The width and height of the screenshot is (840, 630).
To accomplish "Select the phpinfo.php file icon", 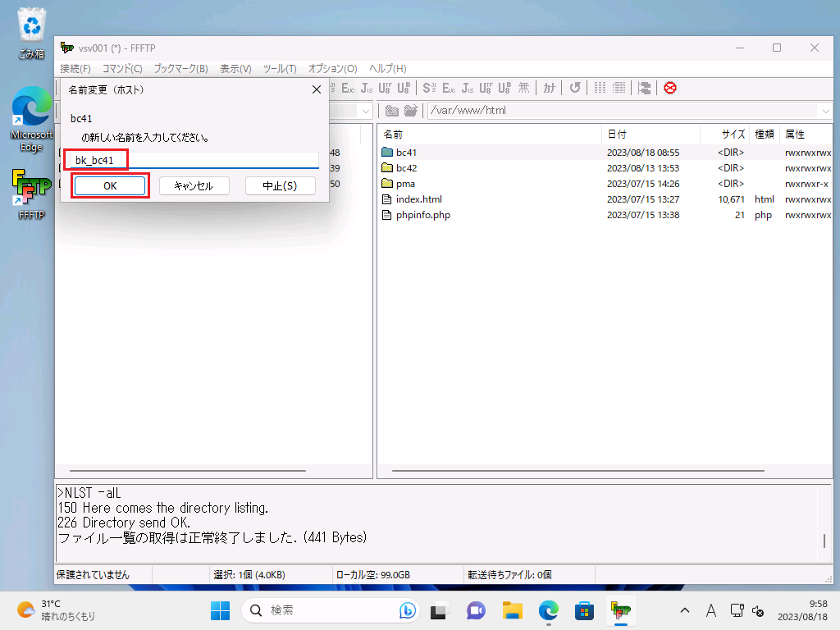I will (388, 215).
